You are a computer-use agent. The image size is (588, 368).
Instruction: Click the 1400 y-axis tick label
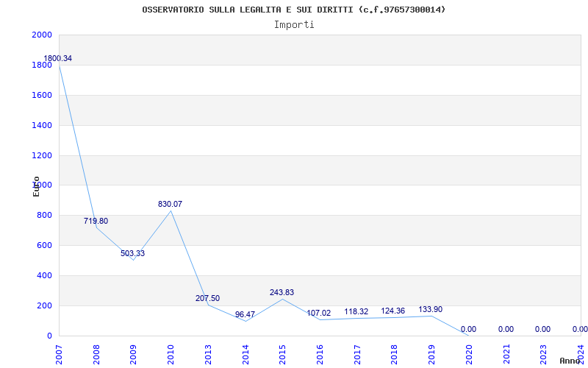[42, 125]
